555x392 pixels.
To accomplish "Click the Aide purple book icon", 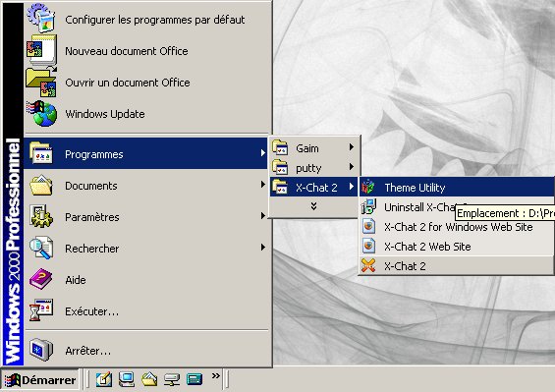I will [x=41, y=279].
